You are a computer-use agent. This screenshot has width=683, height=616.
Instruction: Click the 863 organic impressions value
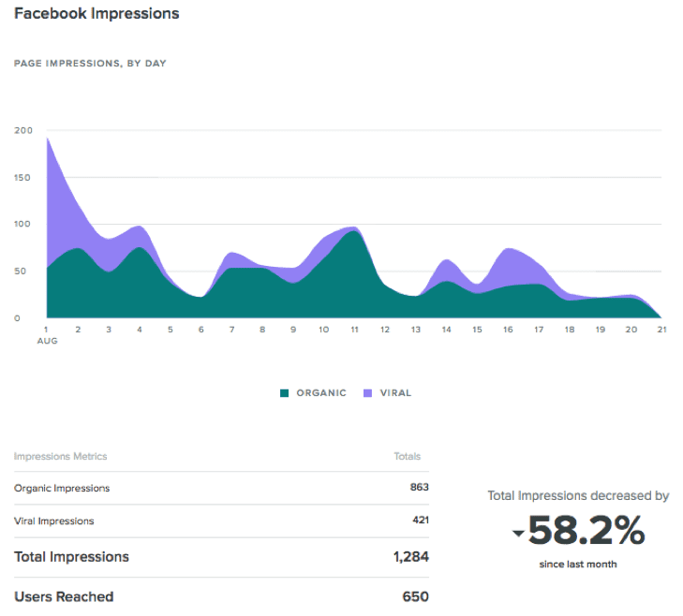pos(419,488)
